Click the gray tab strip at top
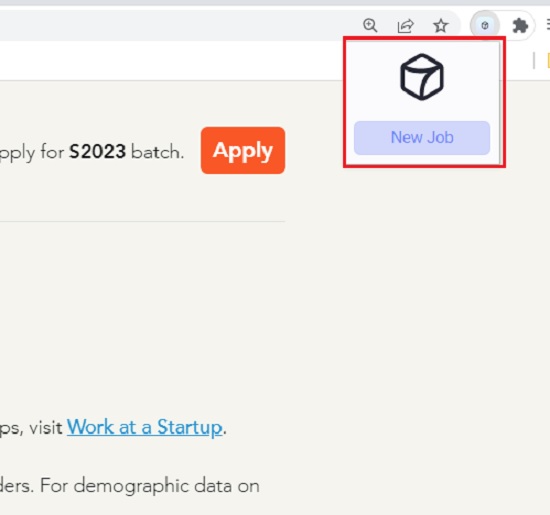This screenshot has height=515, width=550. tap(275, 3)
